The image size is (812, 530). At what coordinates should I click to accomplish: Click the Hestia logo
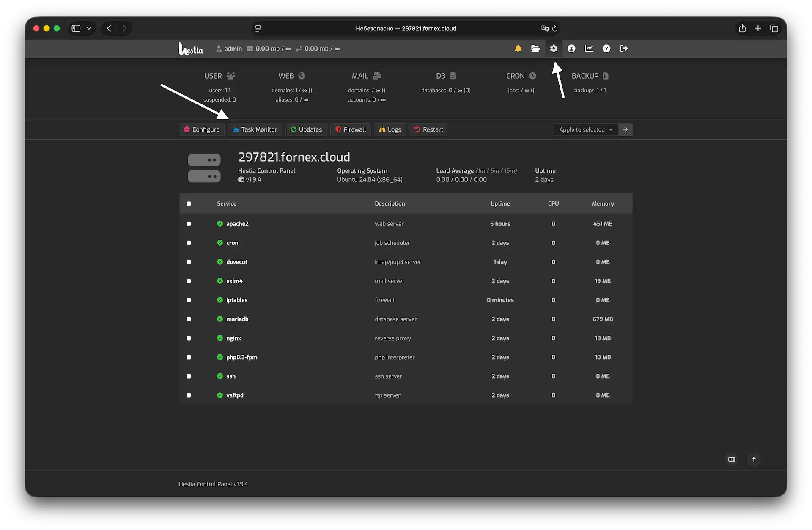tap(191, 49)
